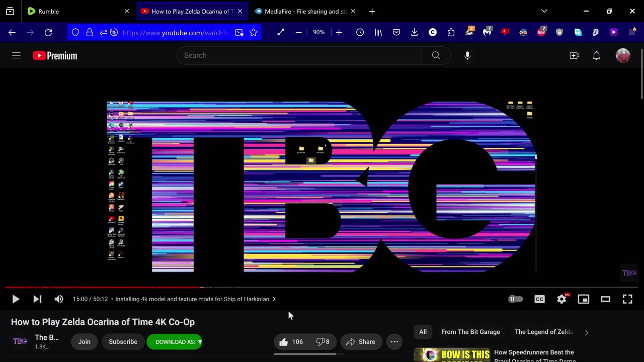The width and height of the screenshot is (644, 362).
Task: Open the list all tabs dropdown
Action: 544,11
